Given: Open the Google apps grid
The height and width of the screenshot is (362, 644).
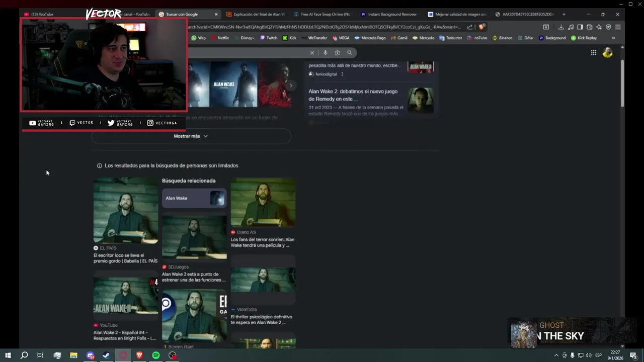Looking at the screenshot, I should click(x=594, y=53).
